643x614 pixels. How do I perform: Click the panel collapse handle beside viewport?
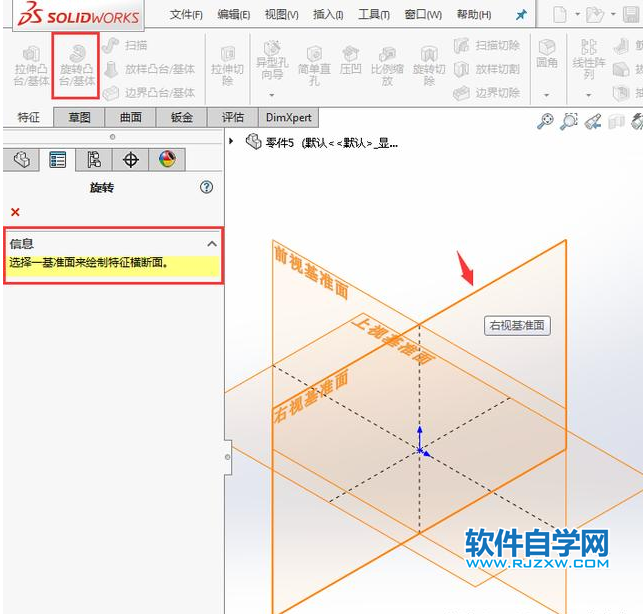[x=228, y=457]
